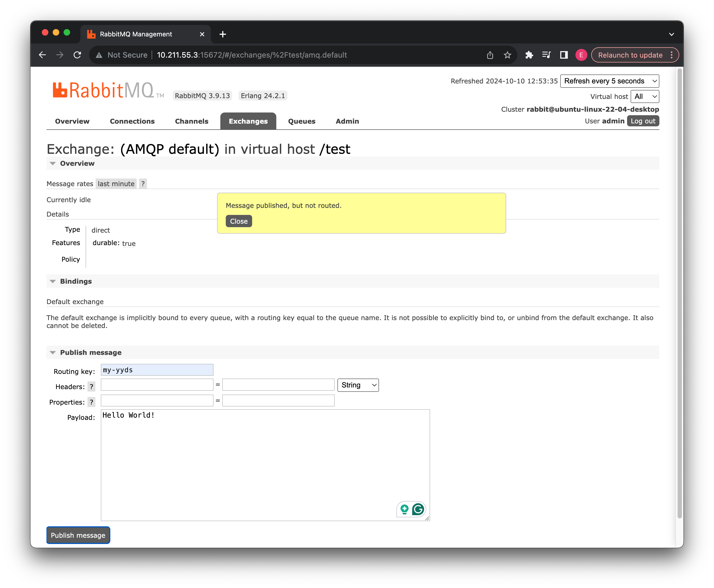Collapse the Overview section
The image size is (714, 588).
[x=77, y=163]
